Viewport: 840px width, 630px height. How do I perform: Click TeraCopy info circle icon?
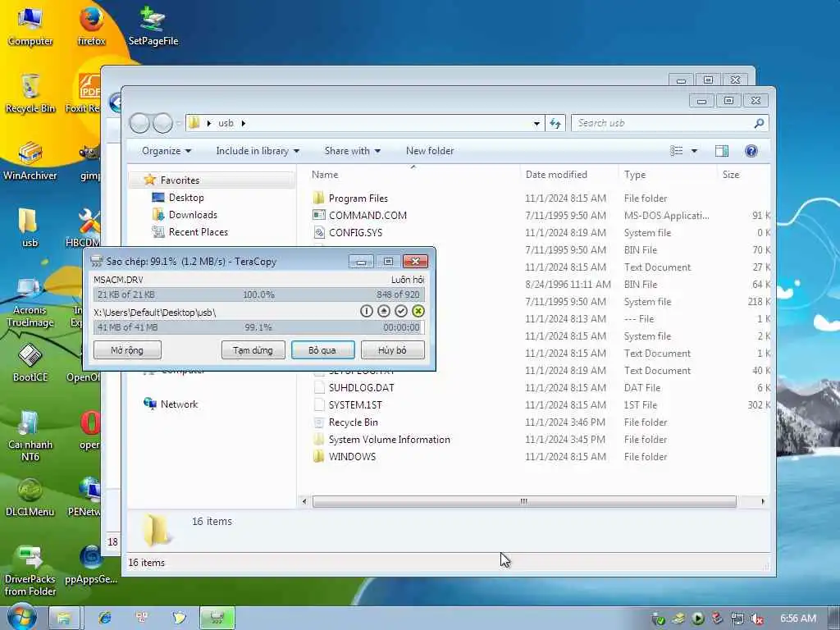tap(367, 311)
